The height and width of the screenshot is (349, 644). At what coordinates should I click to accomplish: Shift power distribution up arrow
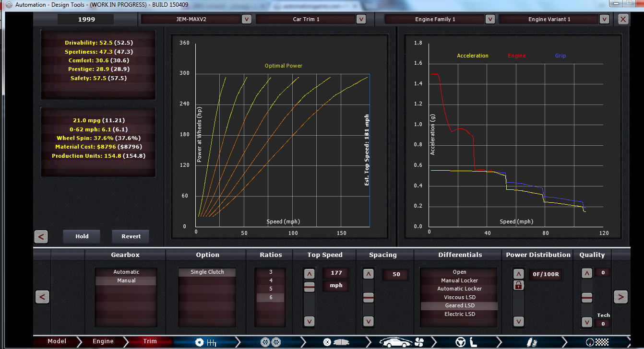[518, 274]
